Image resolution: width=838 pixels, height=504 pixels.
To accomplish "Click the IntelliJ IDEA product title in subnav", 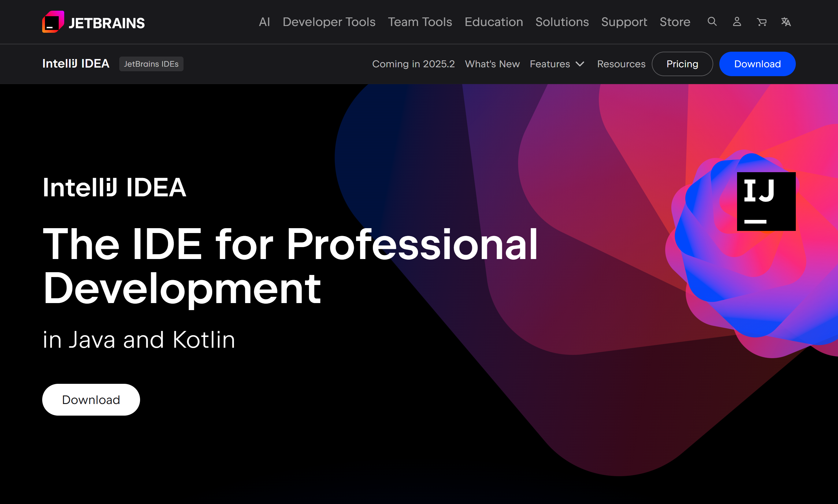I will [76, 64].
